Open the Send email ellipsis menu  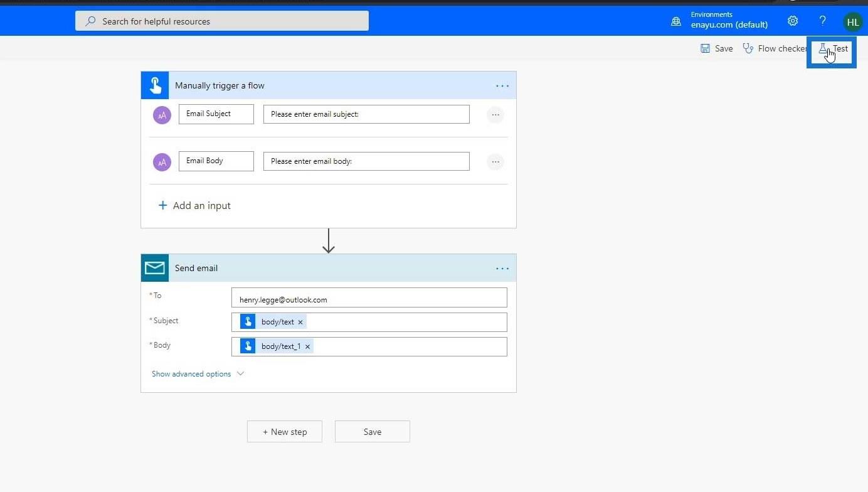click(x=502, y=268)
